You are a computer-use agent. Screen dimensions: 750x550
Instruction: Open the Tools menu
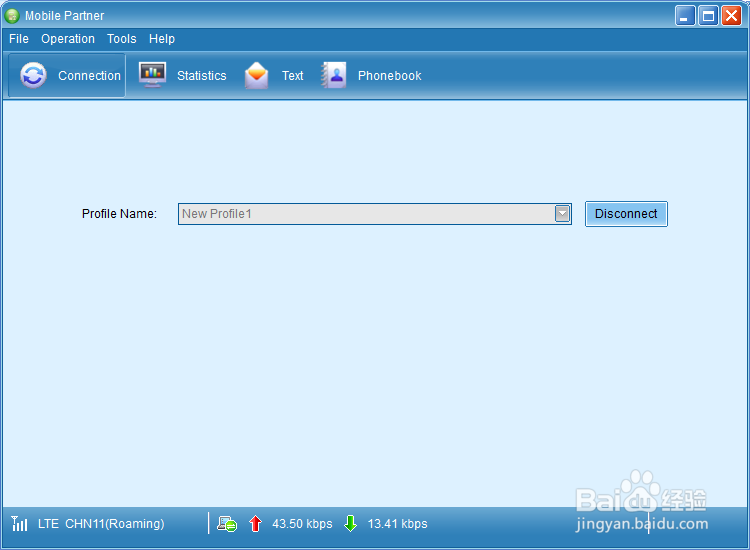tap(121, 39)
